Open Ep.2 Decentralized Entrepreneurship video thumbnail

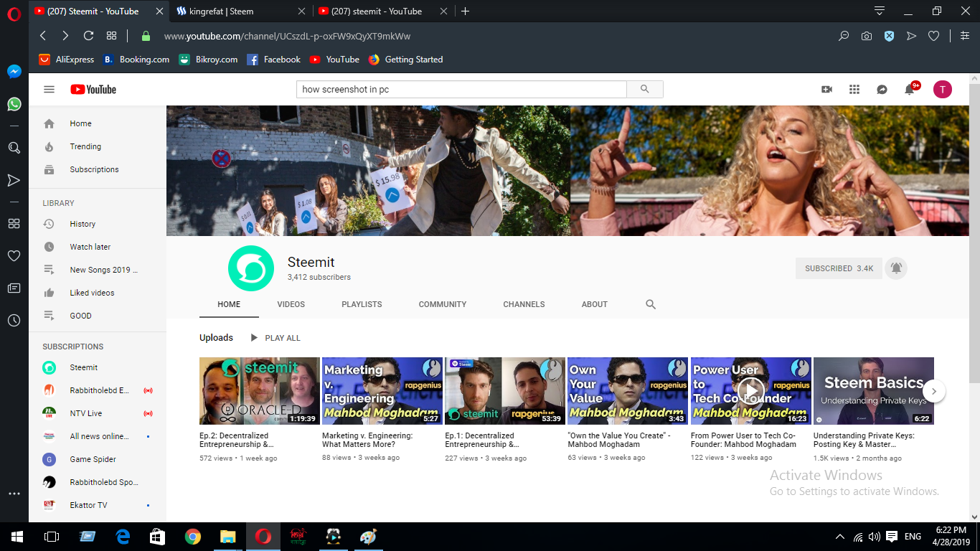coord(260,391)
